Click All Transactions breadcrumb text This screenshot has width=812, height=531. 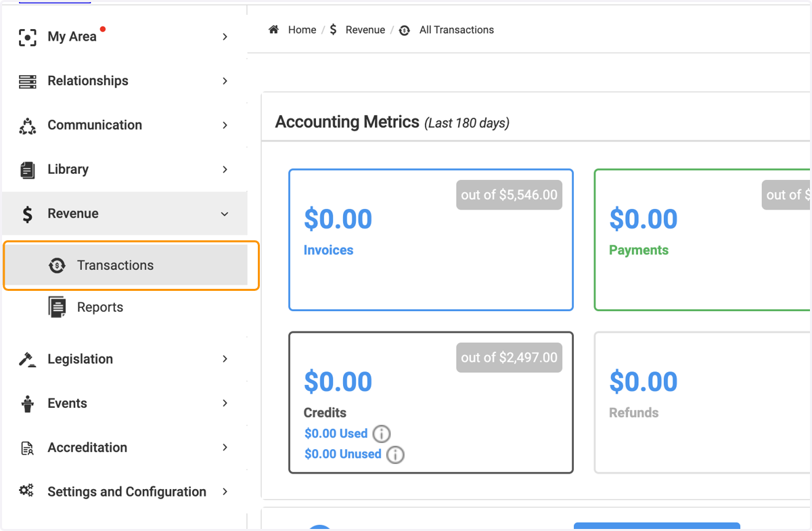coord(457,30)
